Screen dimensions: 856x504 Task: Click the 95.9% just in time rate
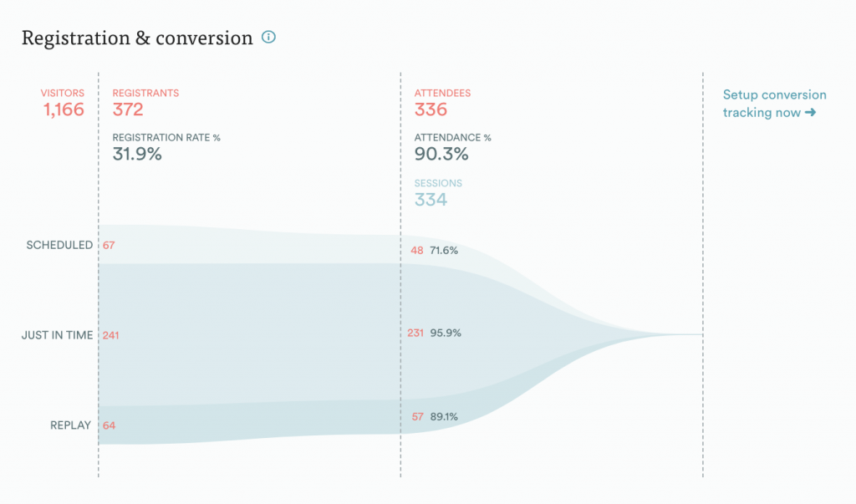tap(446, 333)
